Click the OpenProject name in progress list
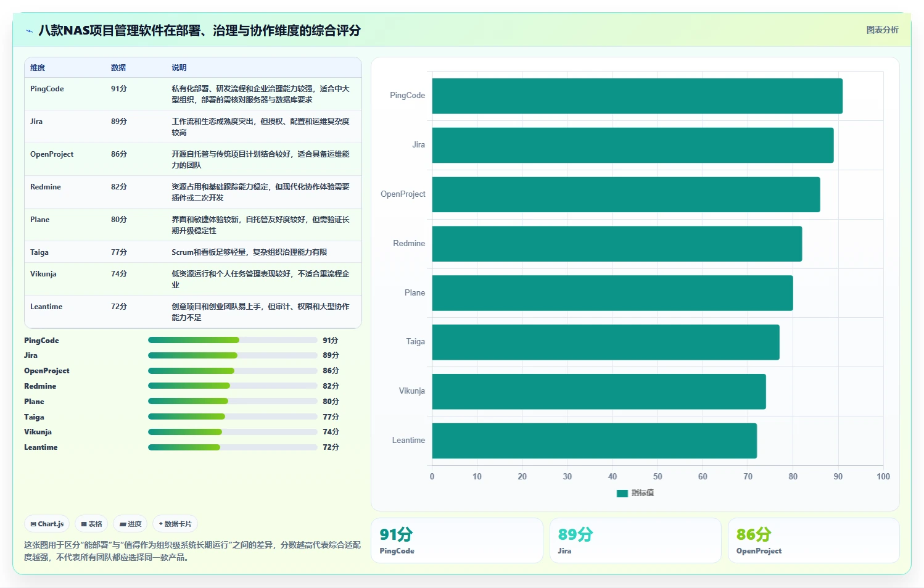The height and width of the screenshot is (588, 924). tap(47, 371)
